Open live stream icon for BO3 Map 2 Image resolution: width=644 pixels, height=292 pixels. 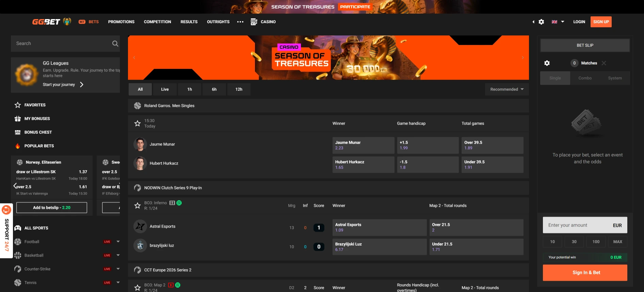171,285
